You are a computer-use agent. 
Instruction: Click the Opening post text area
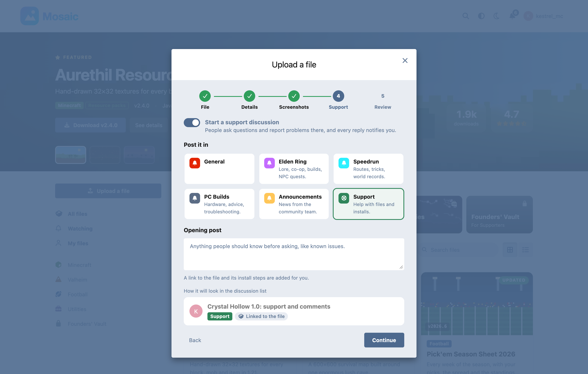pos(294,254)
